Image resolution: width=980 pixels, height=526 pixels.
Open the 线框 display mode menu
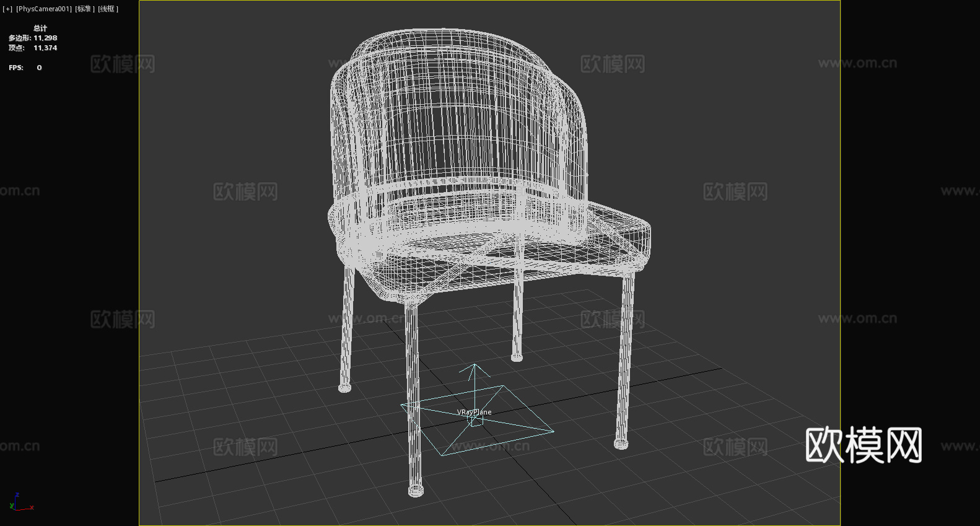[108, 9]
